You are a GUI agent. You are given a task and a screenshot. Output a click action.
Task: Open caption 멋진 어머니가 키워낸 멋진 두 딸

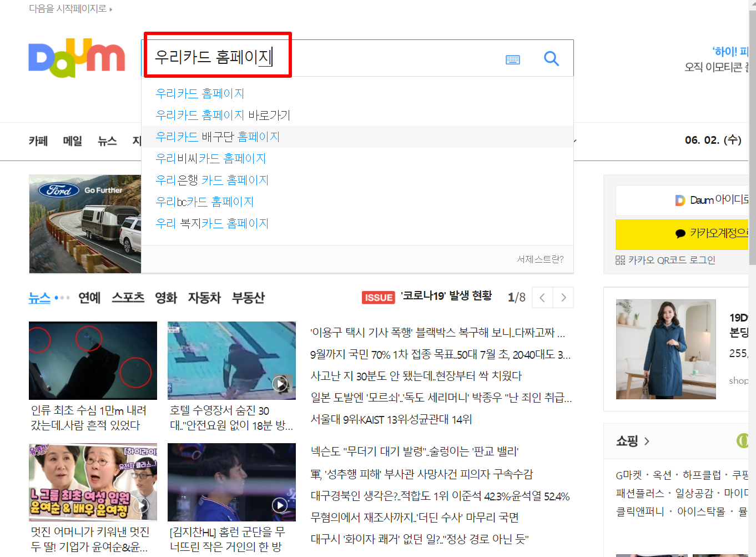[90, 539]
